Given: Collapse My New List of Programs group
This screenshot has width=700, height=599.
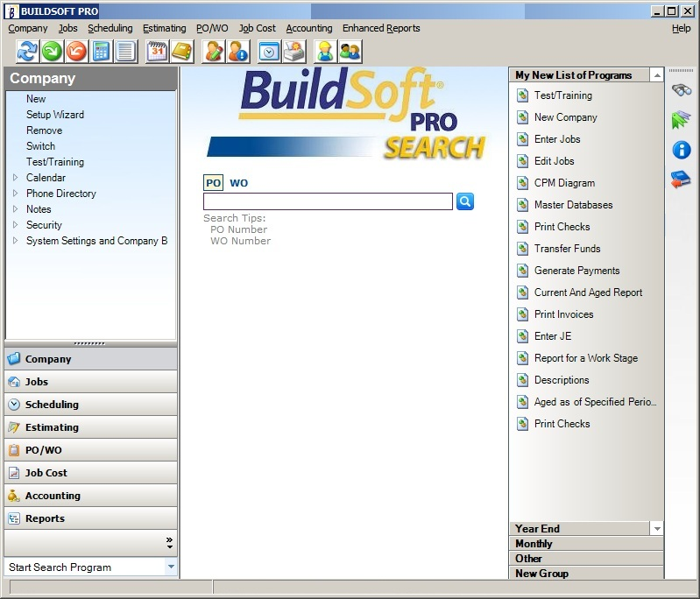Looking at the screenshot, I should pos(657,75).
